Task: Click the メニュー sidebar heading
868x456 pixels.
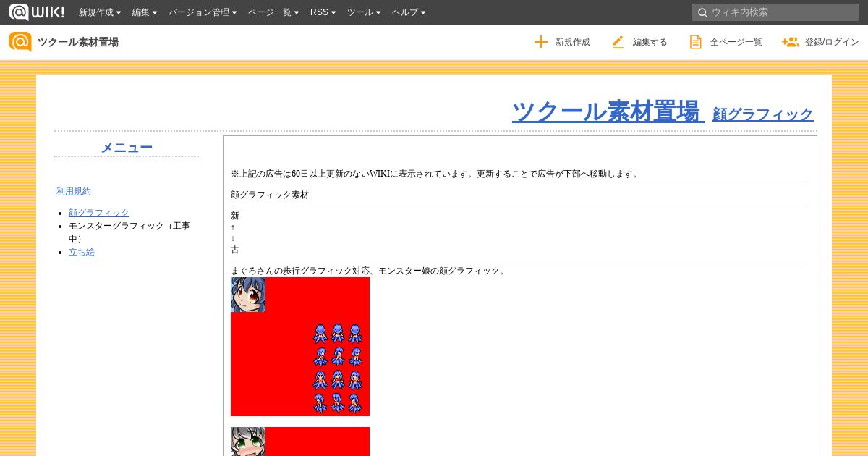Action: [127, 147]
